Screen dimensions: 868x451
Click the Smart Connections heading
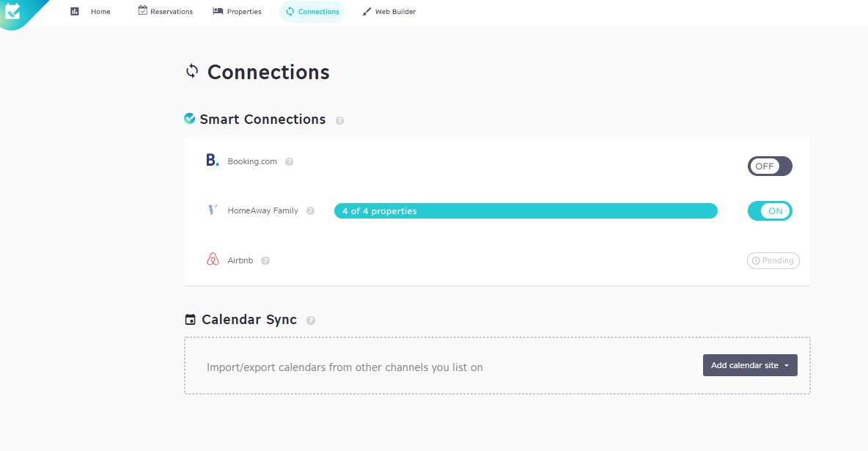[262, 119]
